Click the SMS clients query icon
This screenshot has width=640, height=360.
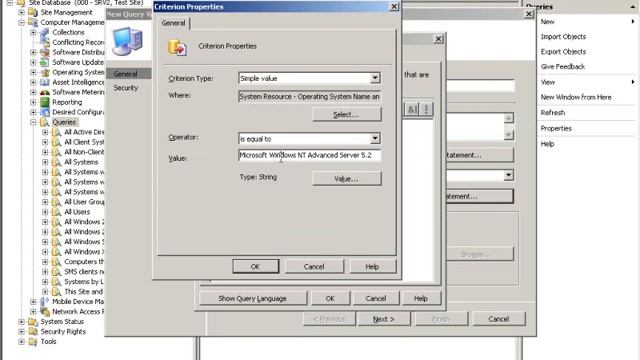(x=57, y=272)
